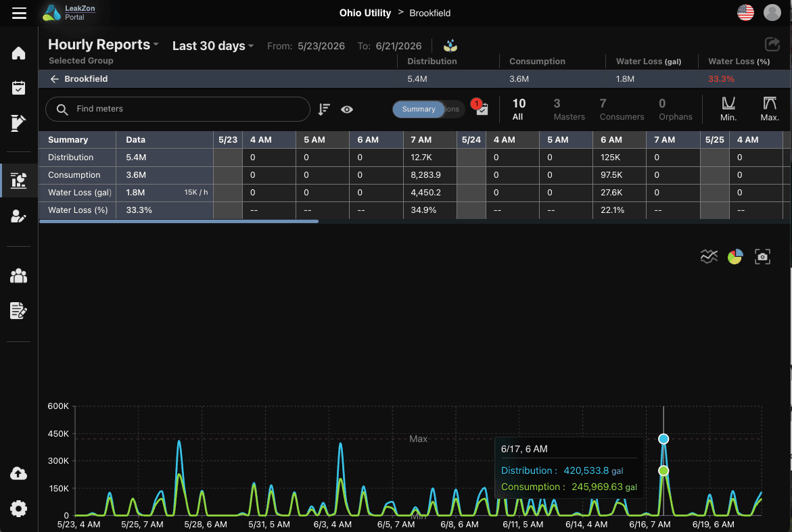Select the reports chart sidebar icon
The image size is (792, 532).
click(19, 180)
